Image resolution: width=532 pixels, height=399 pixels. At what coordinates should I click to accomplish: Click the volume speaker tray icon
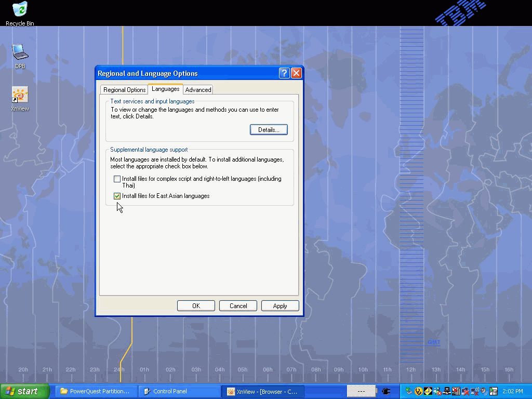484,391
